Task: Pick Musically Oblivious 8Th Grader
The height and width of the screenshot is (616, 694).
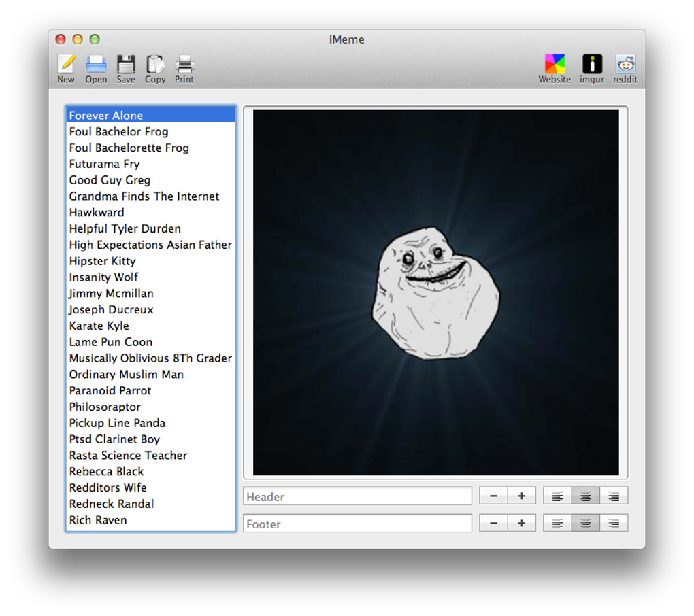Action: [151, 358]
